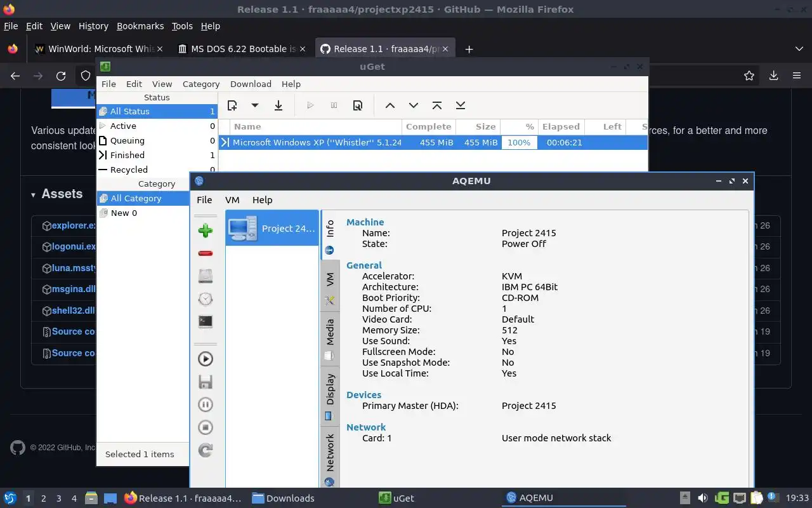Open the hard disk manager icon in AQEMU
Screen dimensions: 812x508
[205, 276]
